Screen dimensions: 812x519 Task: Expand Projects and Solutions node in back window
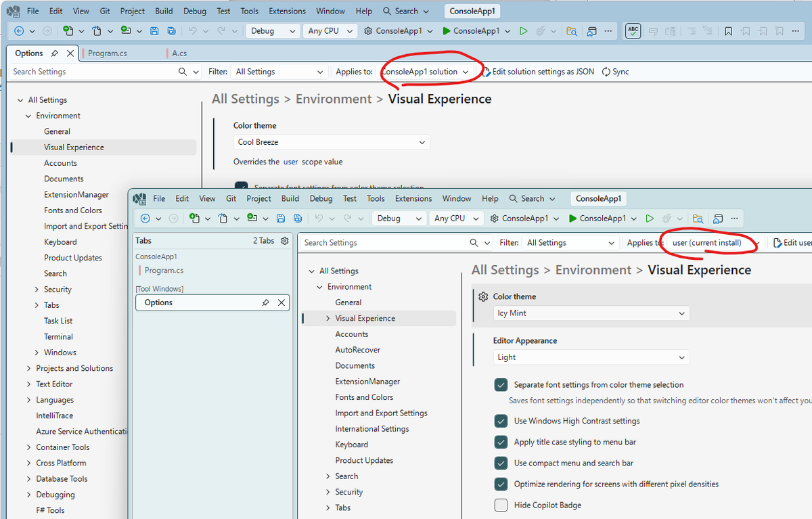pyautogui.click(x=29, y=368)
